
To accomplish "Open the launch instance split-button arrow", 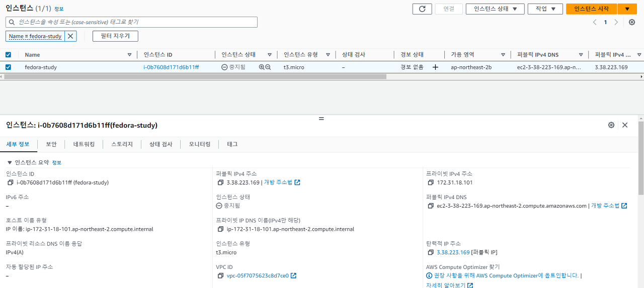I will point(627,9).
